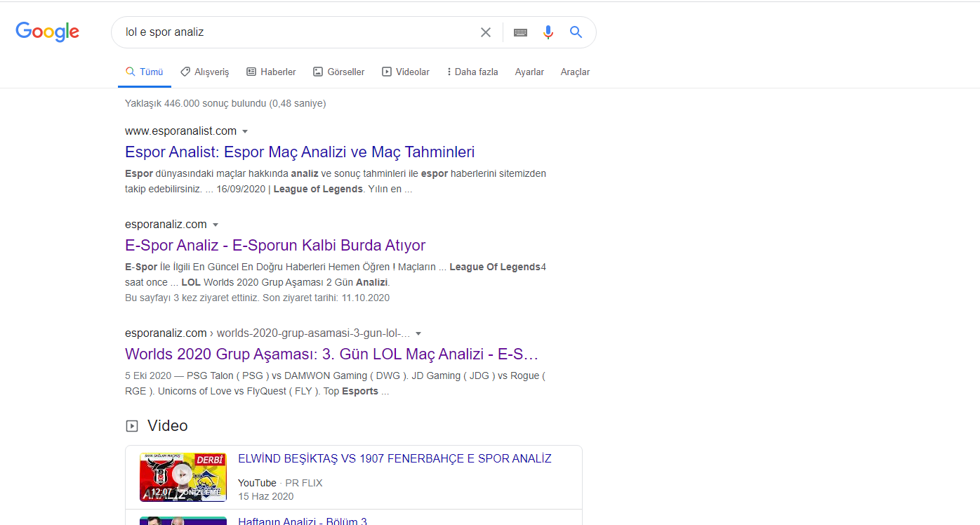The height and width of the screenshot is (525, 980).
Task: Click the Google logo
Action: [47, 32]
